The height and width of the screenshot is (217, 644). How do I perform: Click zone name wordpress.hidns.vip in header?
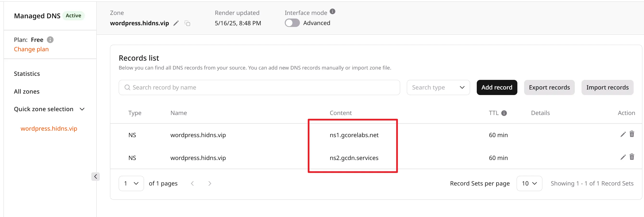[x=140, y=23]
